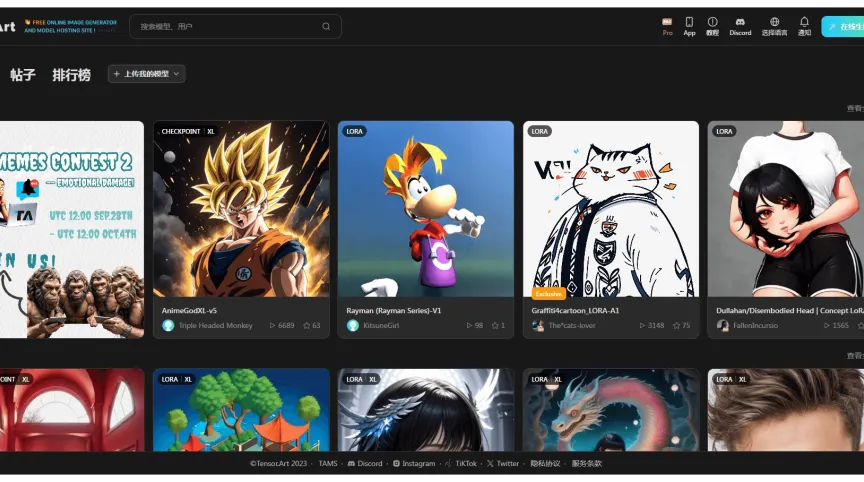864x482 pixels.
Task: Click The*cats-lover avatar icon
Action: point(538,326)
